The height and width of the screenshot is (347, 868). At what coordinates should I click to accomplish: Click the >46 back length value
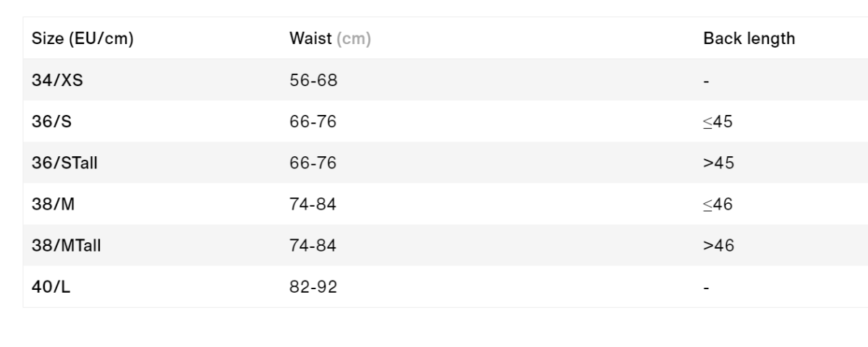[x=718, y=246]
